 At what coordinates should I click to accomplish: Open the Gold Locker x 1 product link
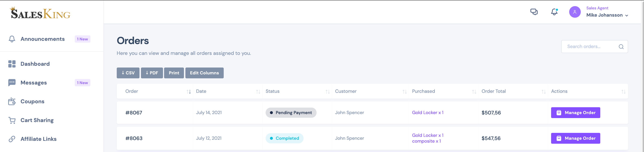[428, 113]
